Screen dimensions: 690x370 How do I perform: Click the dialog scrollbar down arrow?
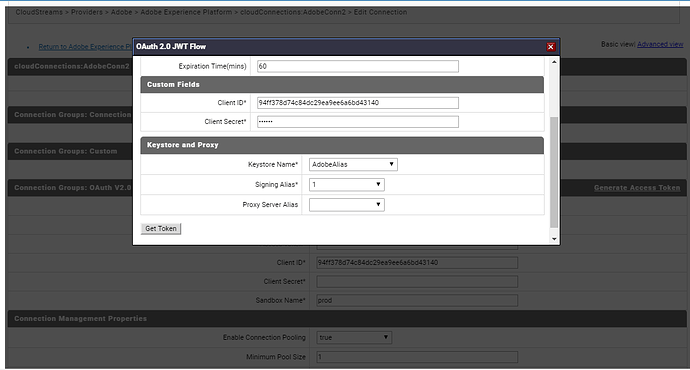(554, 238)
